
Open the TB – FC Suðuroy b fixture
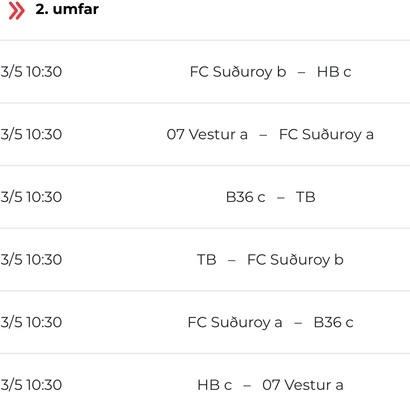[x=205, y=260]
